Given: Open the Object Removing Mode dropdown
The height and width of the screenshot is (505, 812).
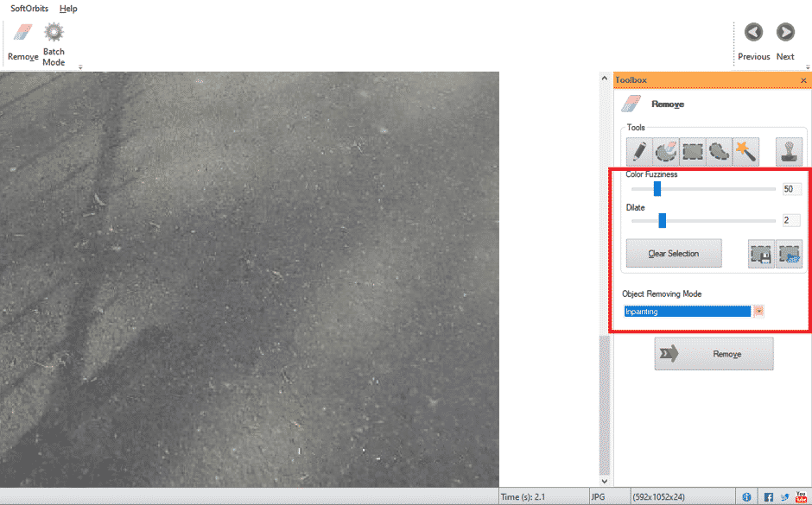Looking at the screenshot, I should [x=758, y=310].
